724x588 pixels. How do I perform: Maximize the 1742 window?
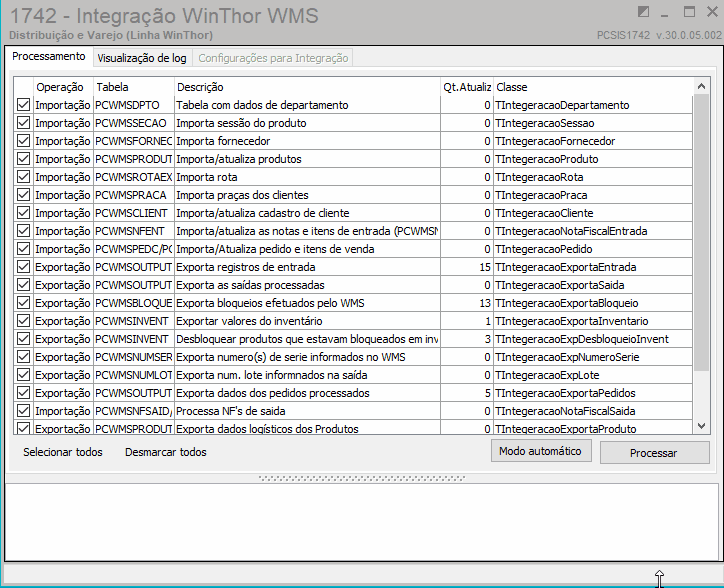point(689,12)
